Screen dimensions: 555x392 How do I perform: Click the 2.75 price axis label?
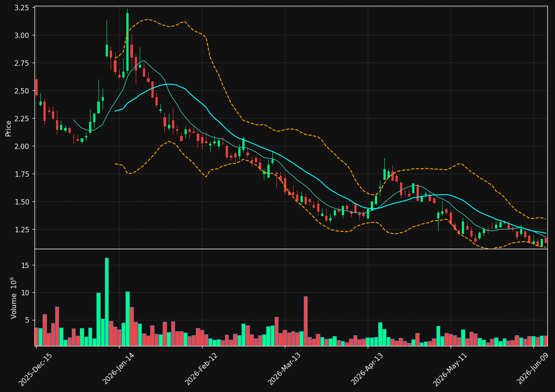point(22,63)
